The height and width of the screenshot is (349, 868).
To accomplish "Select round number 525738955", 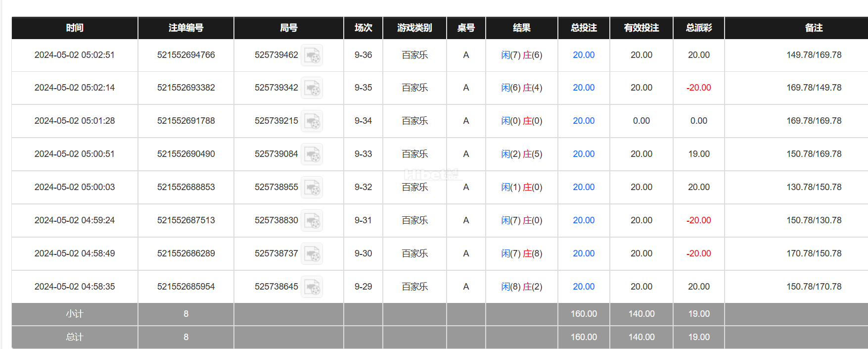I will 276,187.
